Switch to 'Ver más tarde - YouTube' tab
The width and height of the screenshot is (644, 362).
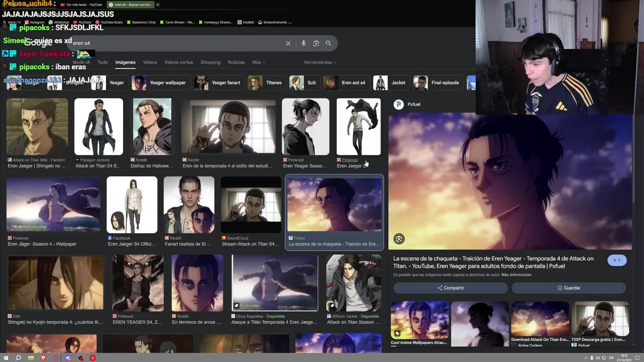coord(80,5)
